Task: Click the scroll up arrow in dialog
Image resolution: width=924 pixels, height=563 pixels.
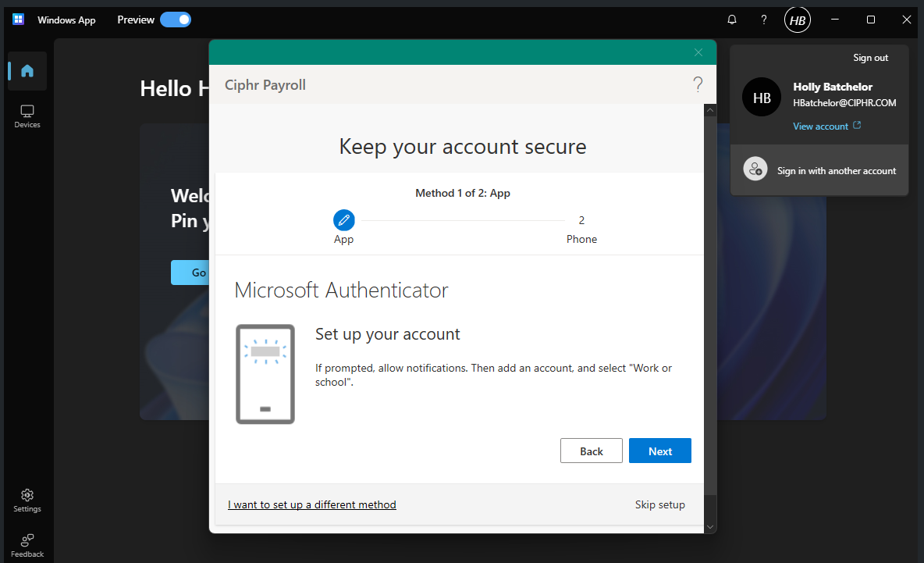Action: click(710, 110)
